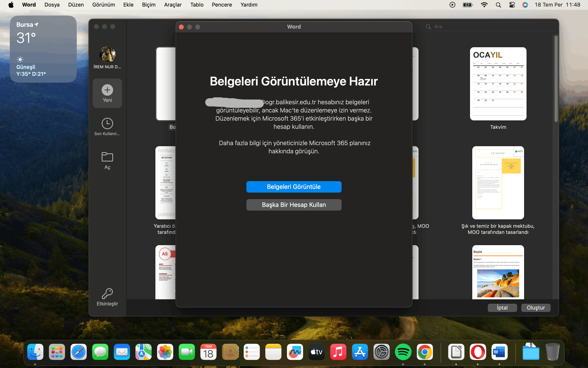Click the Word icon in the Dock
The image size is (588, 368).
tap(499, 352)
